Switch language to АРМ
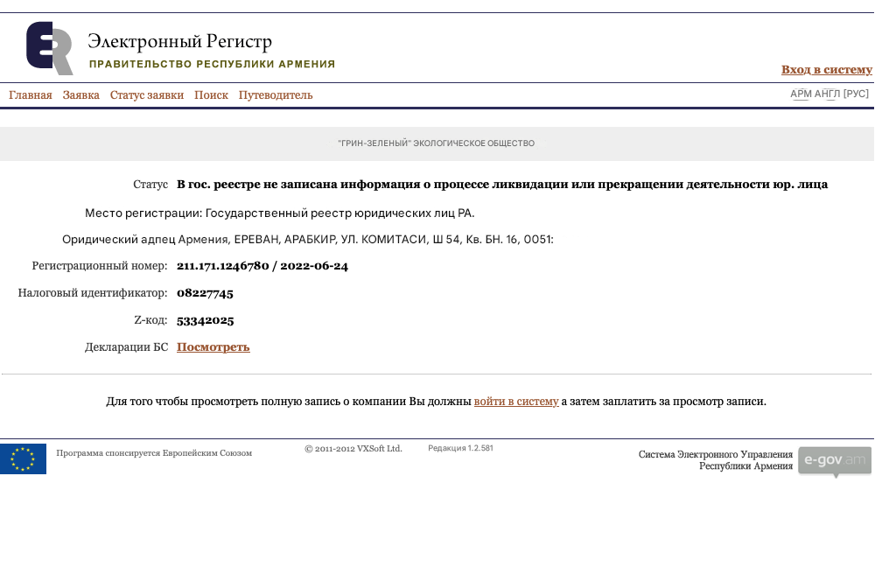This screenshot has height=588, width=882. click(801, 94)
